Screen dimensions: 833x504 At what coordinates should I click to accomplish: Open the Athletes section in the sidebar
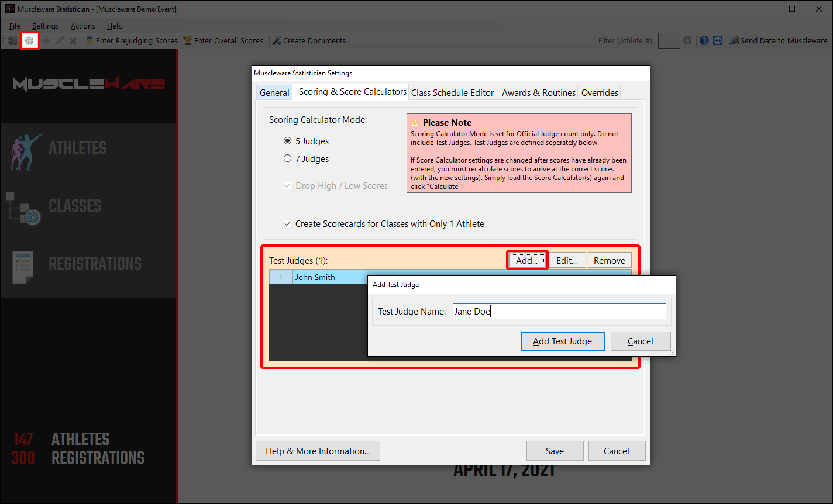(x=77, y=149)
